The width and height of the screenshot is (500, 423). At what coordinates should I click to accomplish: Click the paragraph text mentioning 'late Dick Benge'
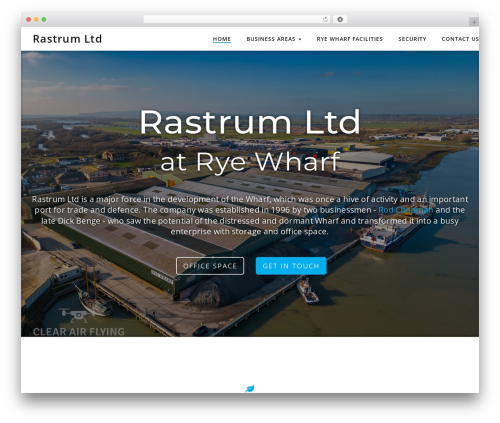[x=250, y=215]
